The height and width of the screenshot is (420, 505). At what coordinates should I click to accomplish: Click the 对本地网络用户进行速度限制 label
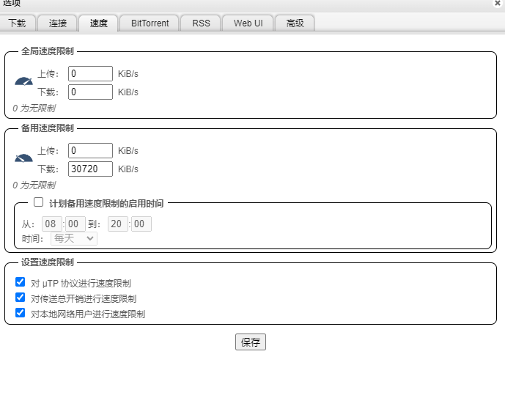(x=88, y=314)
